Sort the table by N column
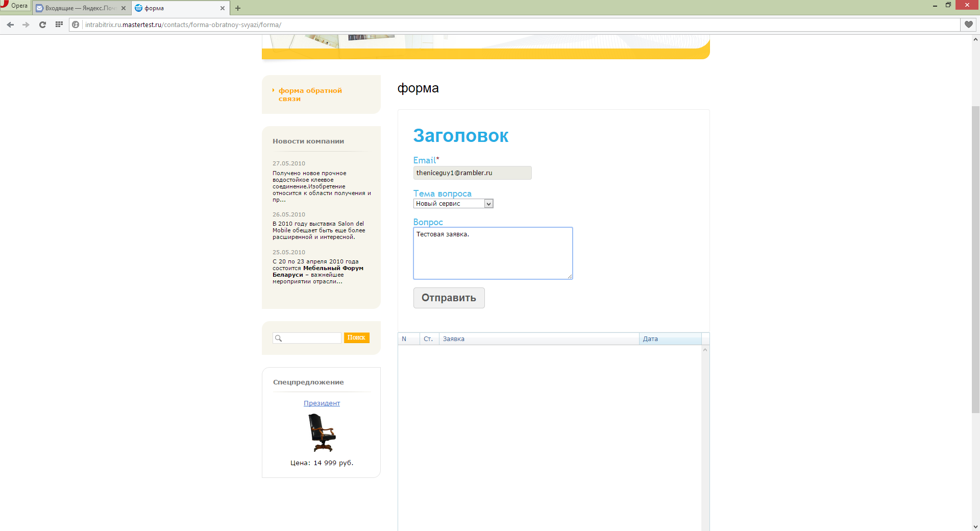Screen dimensions: 980x531 click(x=408, y=339)
